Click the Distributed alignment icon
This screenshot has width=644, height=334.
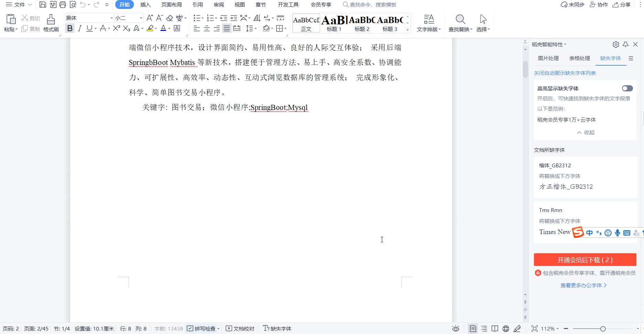click(x=237, y=29)
